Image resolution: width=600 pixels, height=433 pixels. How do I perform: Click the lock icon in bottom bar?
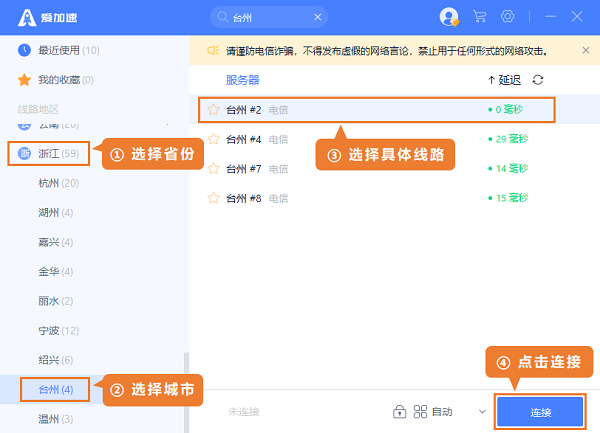(400, 411)
